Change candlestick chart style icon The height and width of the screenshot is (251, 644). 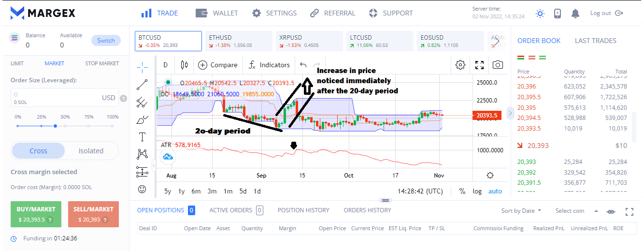click(x=184, y=65)
